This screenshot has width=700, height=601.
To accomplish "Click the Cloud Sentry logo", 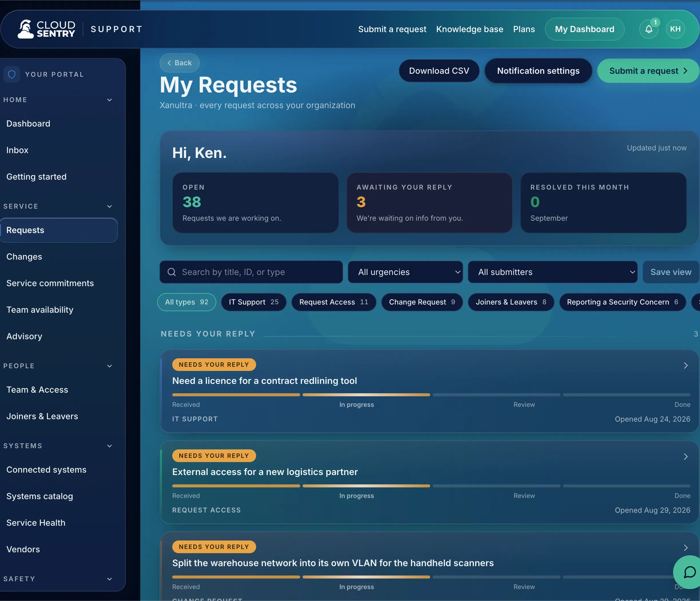I will [46, 29].
